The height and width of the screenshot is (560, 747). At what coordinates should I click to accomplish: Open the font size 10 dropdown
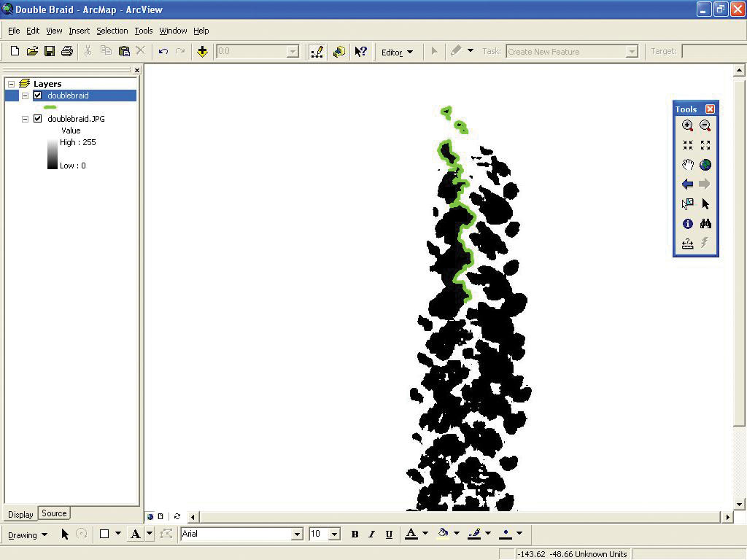(334, 534)
